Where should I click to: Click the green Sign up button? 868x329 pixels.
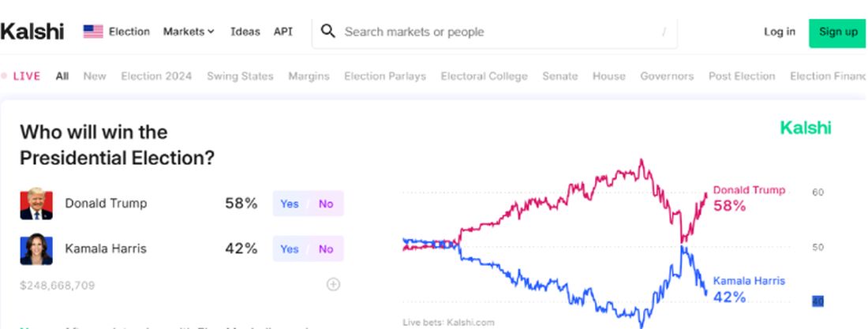point(838,32)
